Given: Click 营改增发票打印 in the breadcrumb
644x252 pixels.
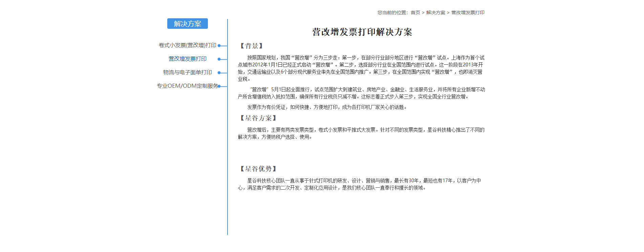Looking at the screenshot, I should click(468, 13).
